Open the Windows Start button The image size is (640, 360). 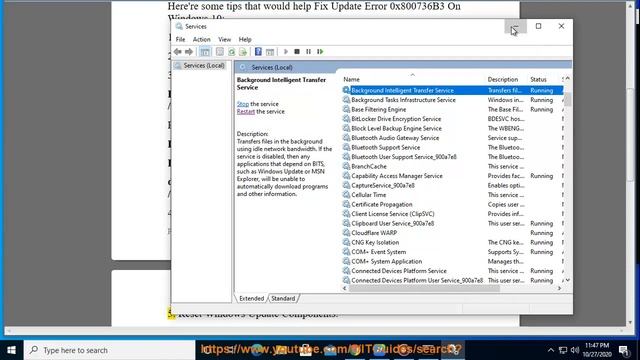click(x=11, y=350)
